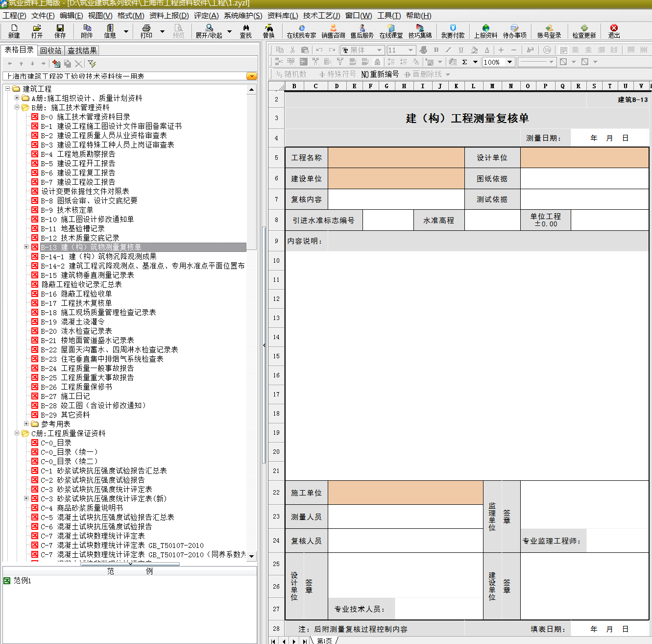Expand the B-13 tree item
The image size is (652, 644).
click(x=26, y=247)
